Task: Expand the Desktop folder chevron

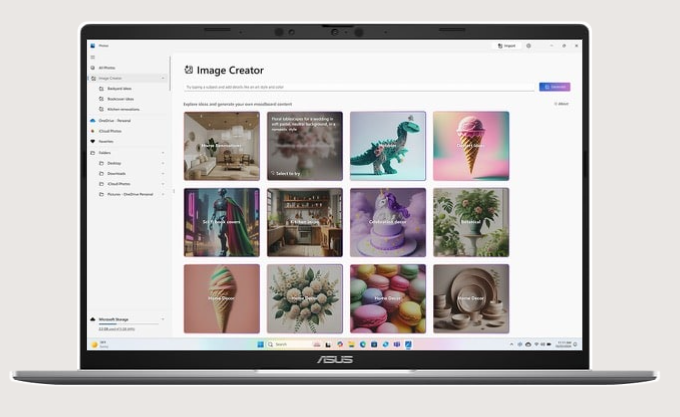Action: tap(164, 163)
